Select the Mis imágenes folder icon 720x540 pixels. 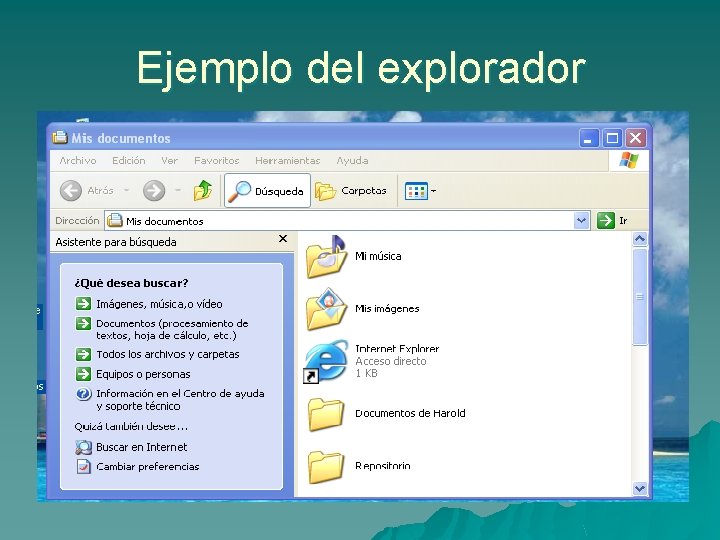tap(326, 309)
